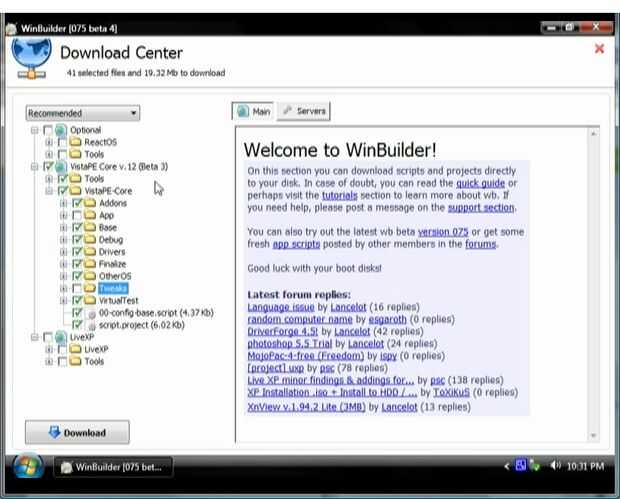The height and width of the screenshot is (499, 620).
Task: Click the Finalize folder icon
Action: pyautogui.click(x=90, y=264)
